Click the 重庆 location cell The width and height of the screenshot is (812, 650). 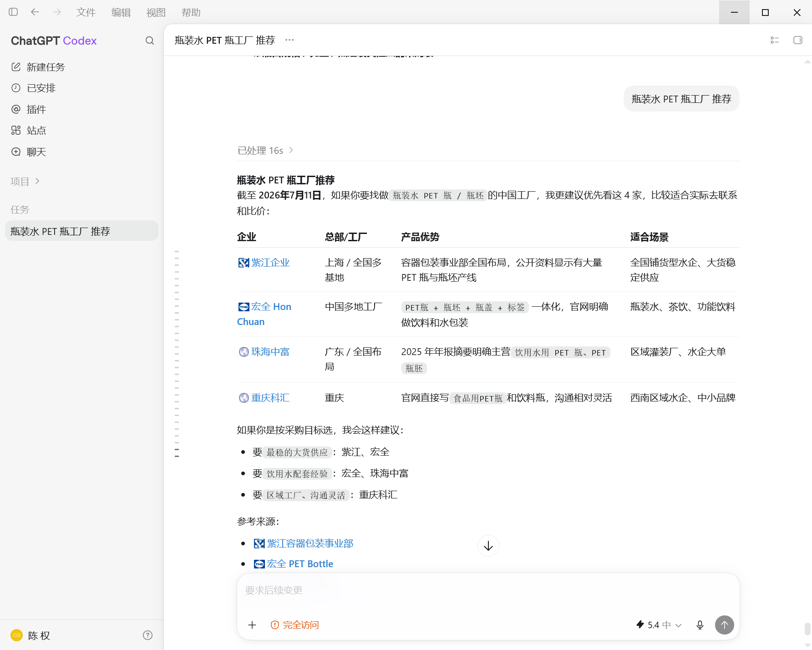[x=335, y=398]
